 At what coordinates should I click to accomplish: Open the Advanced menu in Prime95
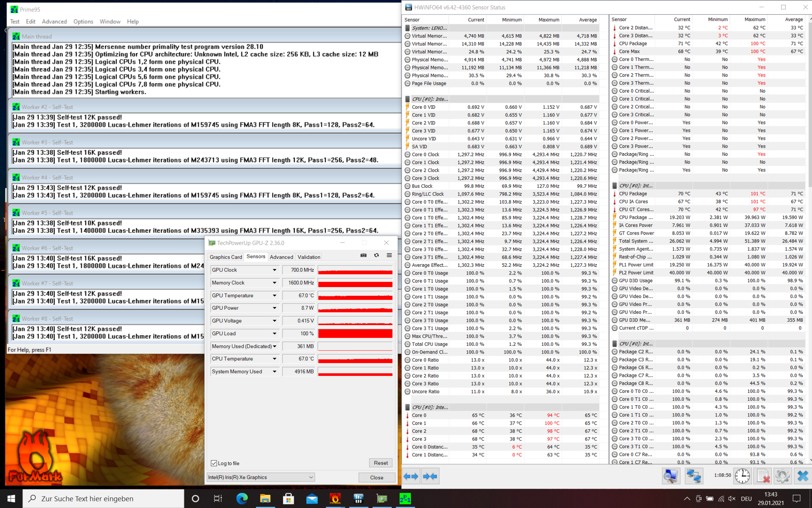pyautogui.click(x=54, y=22)
